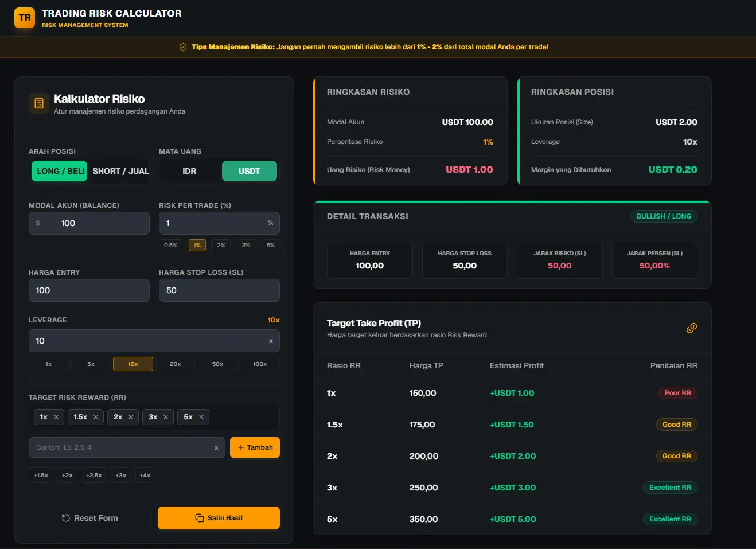Choose the 2% risk preset

[221, 246]
